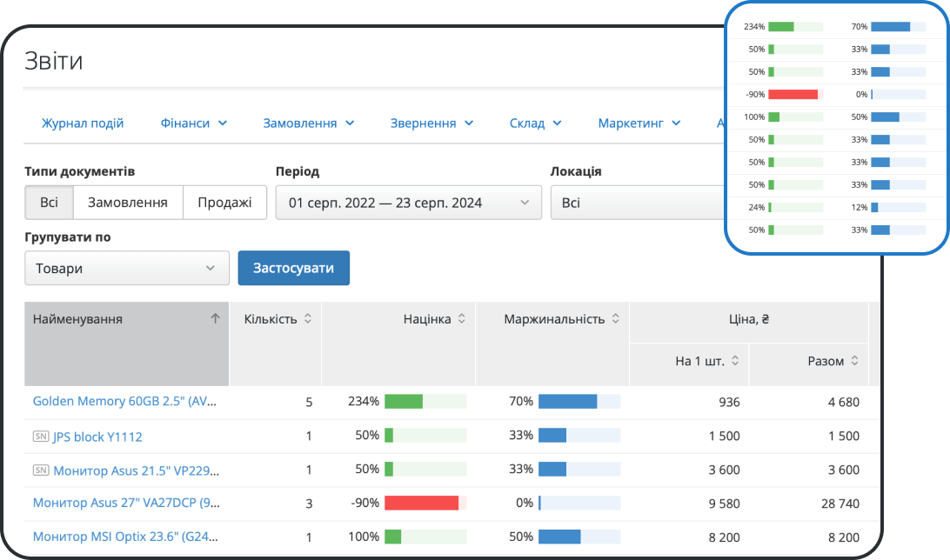The width and height of the screenshot is (950, 560).
Task: Click SN badge next to JPS block Y1112
Action: [x=41, y=437]
